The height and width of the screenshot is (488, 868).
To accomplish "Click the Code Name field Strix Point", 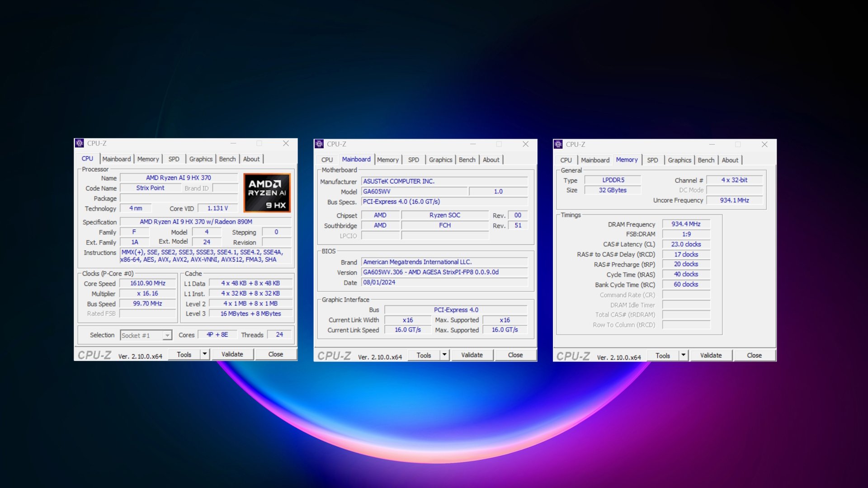I will click(x=150, y=188).
